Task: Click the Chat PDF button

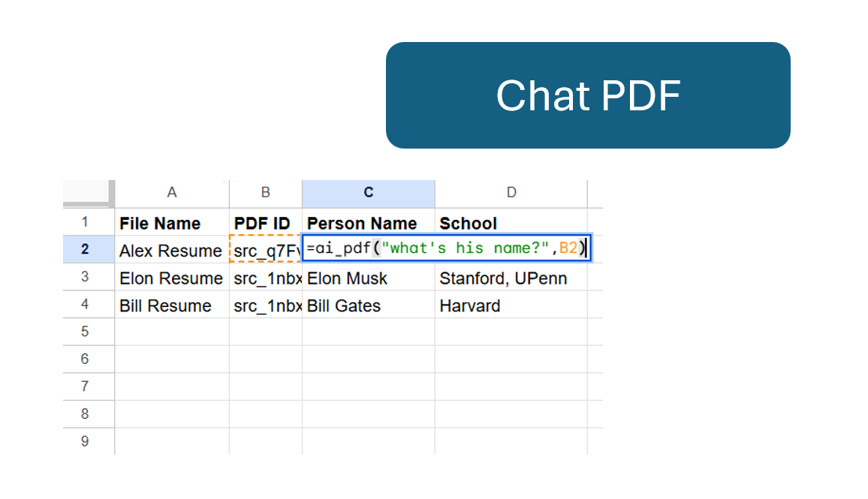Action: pyautogui.click(x=588, y=95)
